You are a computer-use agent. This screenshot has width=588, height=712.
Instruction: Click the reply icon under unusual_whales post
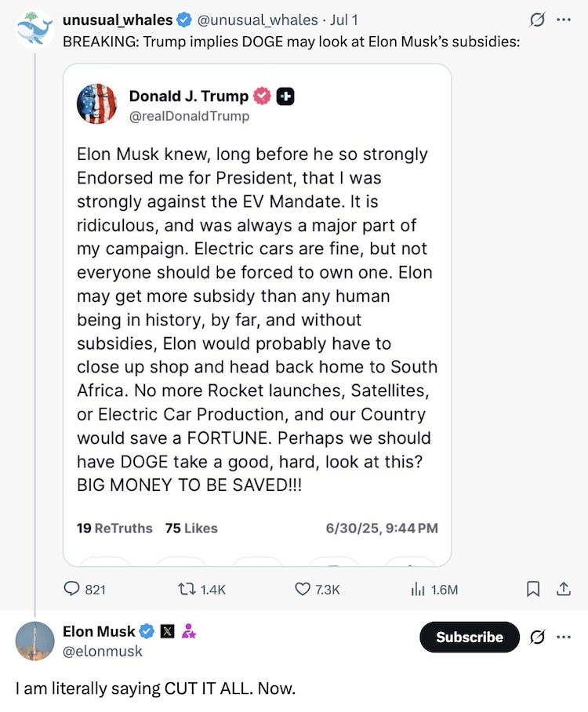point(72,589)
